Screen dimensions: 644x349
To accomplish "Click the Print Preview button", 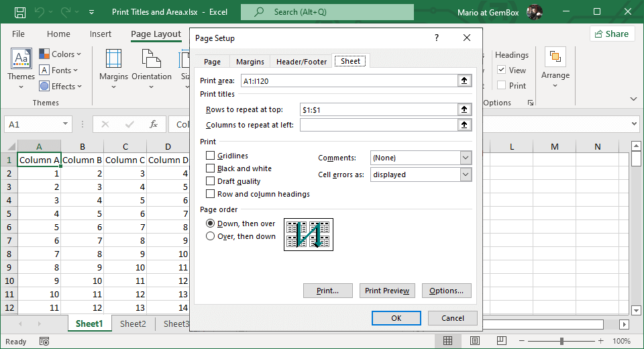I will click(x=387, y=291).
